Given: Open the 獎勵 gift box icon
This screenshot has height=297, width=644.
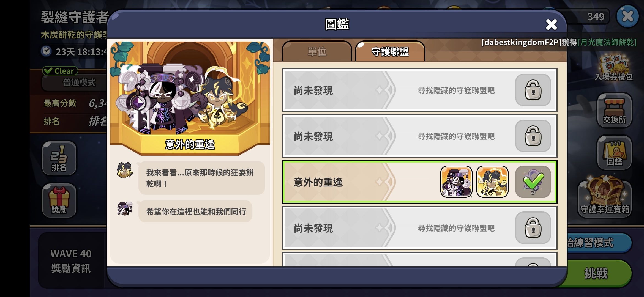Looking at the screenshot, I should point(59,200).
